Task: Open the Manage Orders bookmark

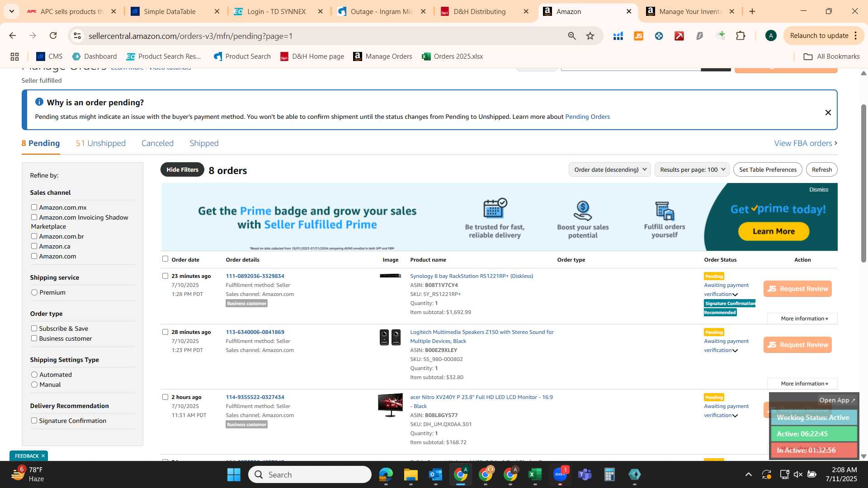Action: click(383, 56)
